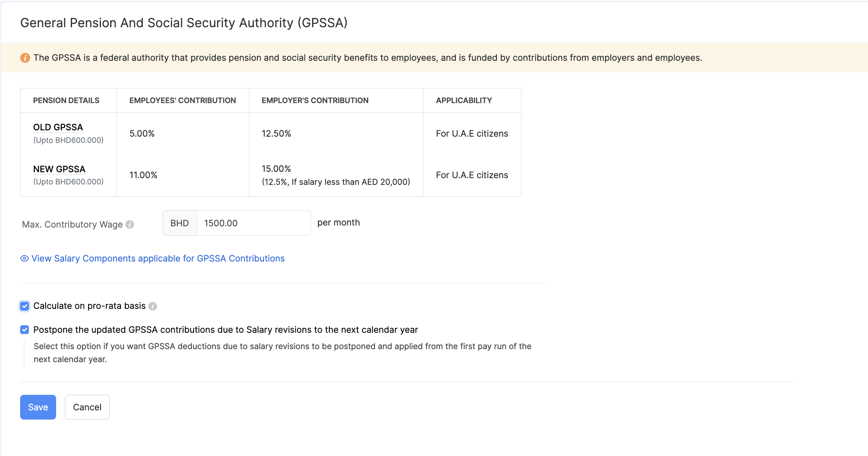Image resolution: width=868 pixels, height=456 pixels.
Task: Click the eye icon before View Salary Components
Action: [x=25, y=259]
